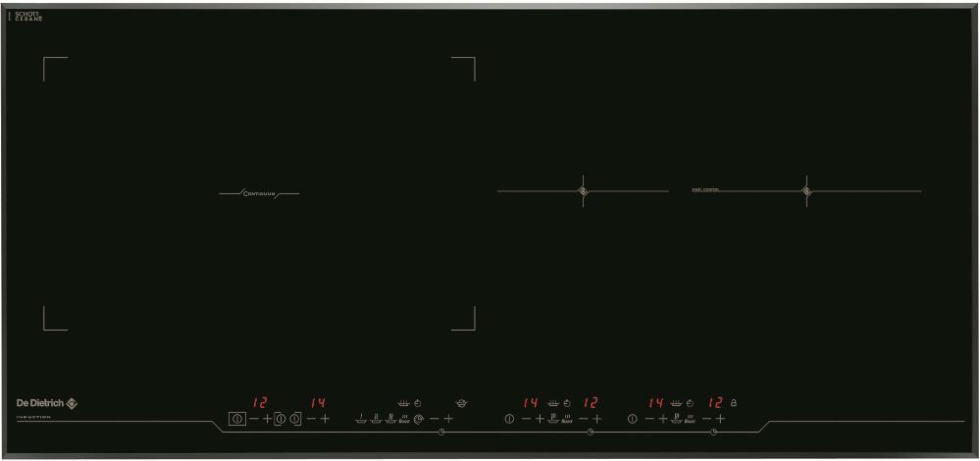Tap the INDUCTION label under the logo
This screenshot has height=461, width=980.
tap(33, 417)
